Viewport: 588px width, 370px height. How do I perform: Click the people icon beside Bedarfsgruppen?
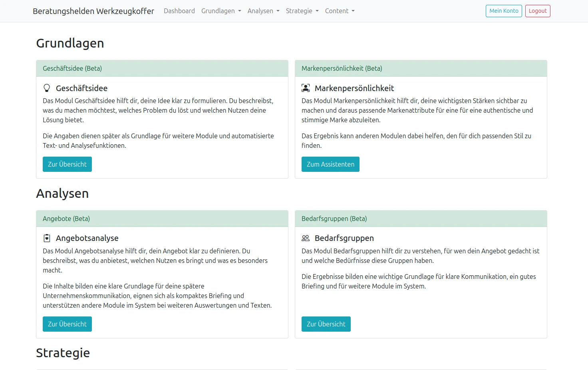(x=306, y=237)
